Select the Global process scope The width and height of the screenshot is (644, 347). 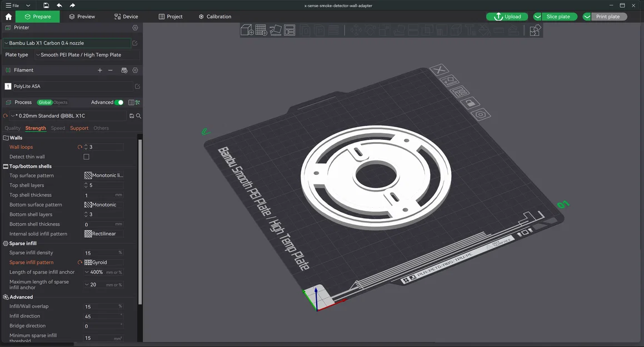pos(45,103)
